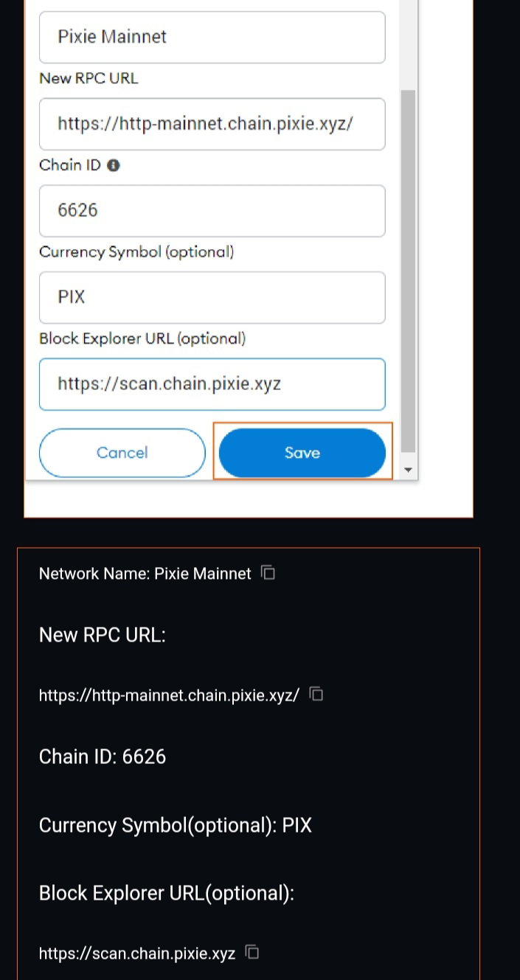Click the Currency Symbol field with PIX
The height and width of the screenshot is (980, 520).
212,297
